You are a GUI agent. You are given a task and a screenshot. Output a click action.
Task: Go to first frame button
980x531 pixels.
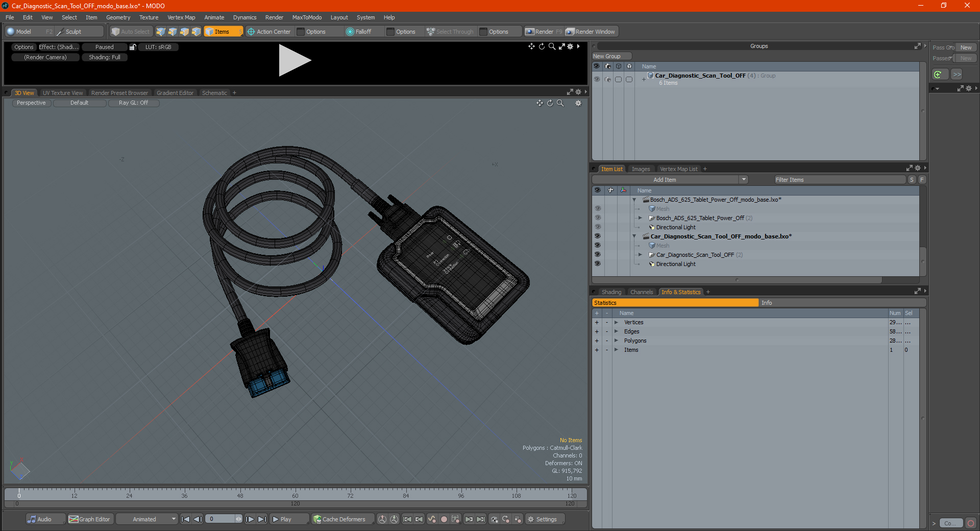[186, 519]
